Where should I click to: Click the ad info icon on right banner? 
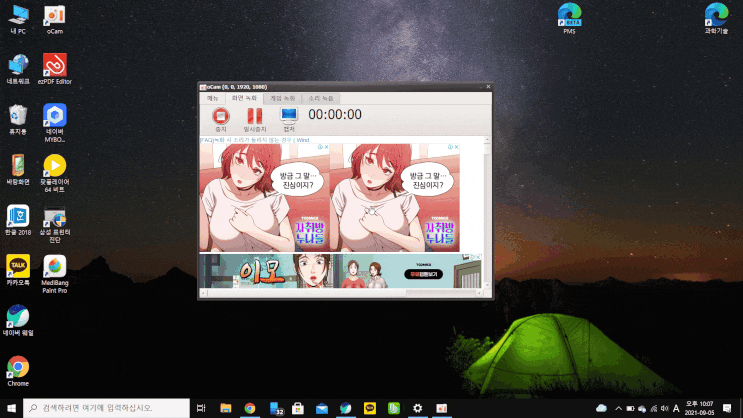(x=450, y=147)
